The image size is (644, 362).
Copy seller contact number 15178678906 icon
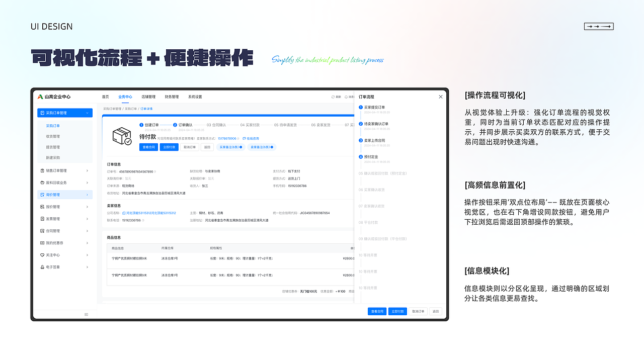pos(238,138)
